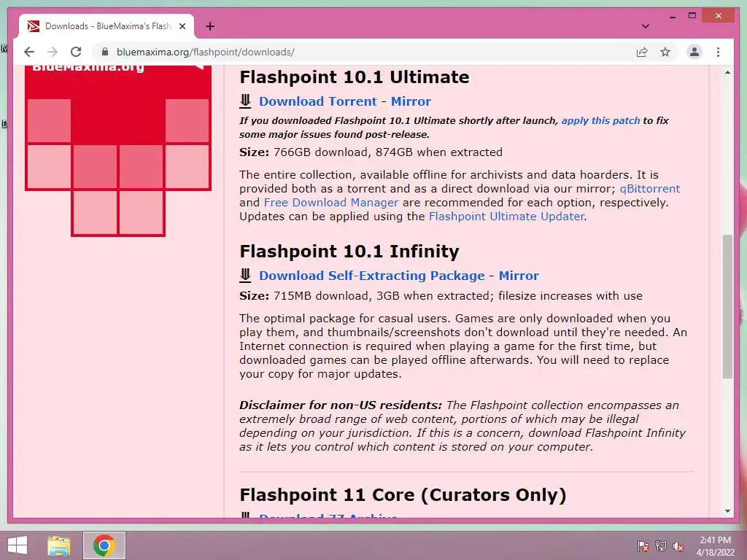Share this page using share icon
Screen dimensions: 747x560
coord(642,52)
